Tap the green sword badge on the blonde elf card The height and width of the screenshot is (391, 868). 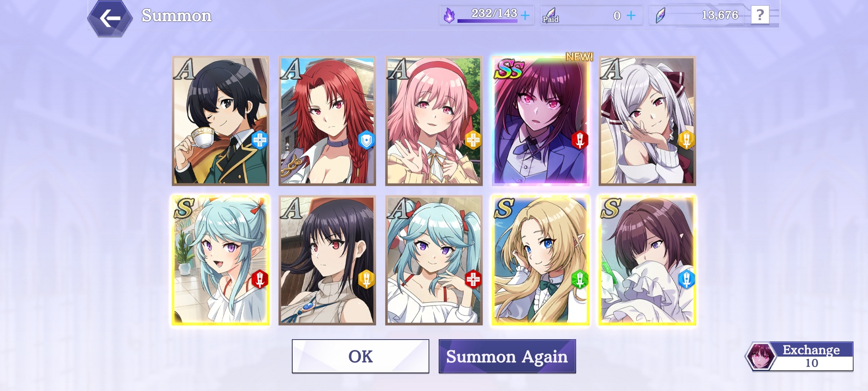pos(580,279)
